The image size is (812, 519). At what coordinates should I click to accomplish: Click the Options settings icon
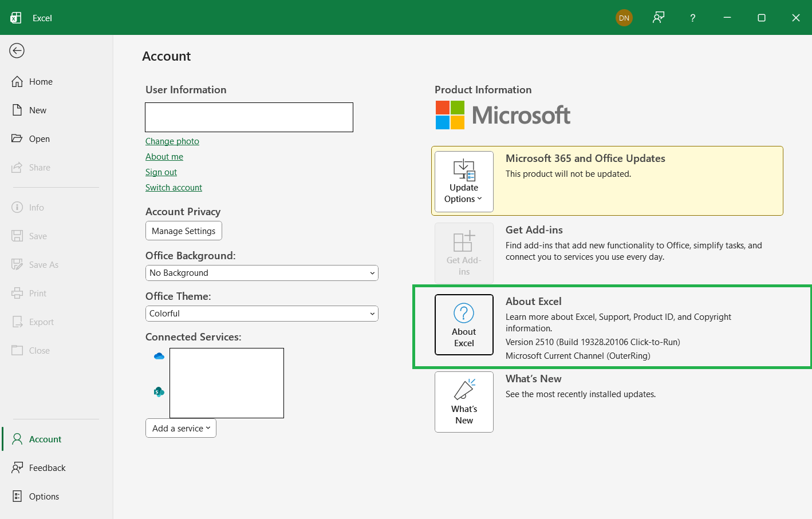[x=17, y=496]
